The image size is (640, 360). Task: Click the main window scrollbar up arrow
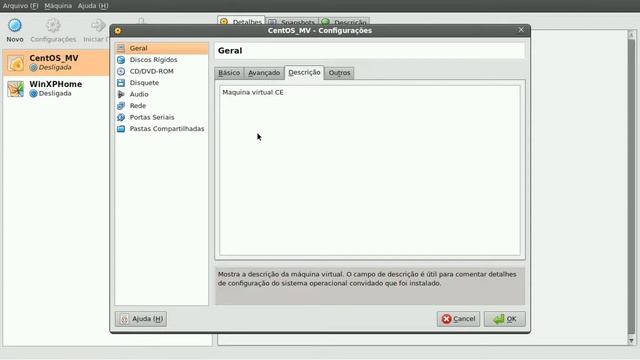tap(631, 34)
